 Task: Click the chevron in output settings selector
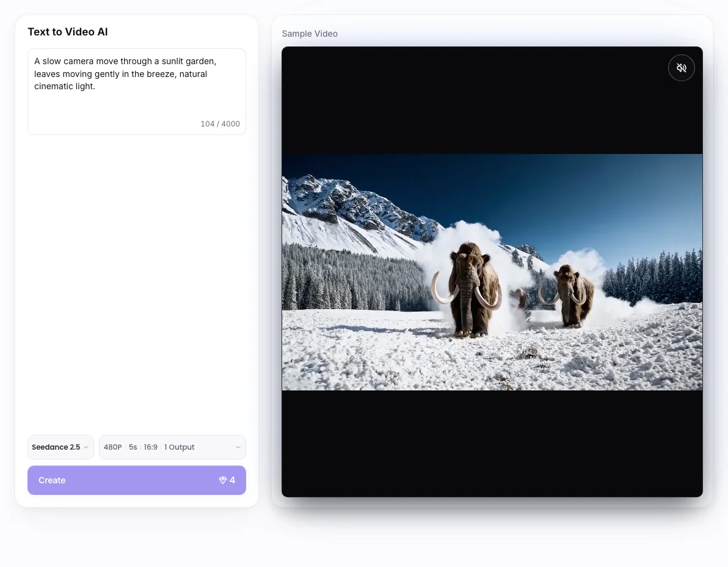[x=238, y=447]
